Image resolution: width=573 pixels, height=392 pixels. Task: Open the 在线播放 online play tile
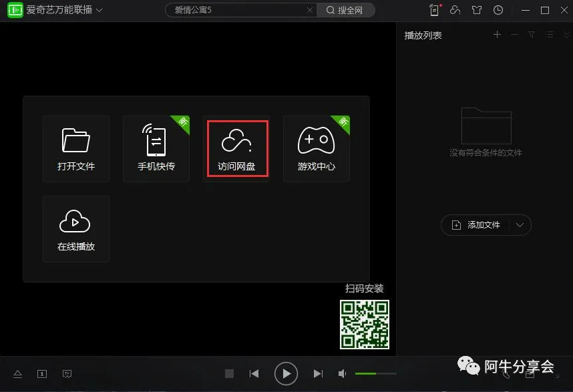click(x=76, y=228)
